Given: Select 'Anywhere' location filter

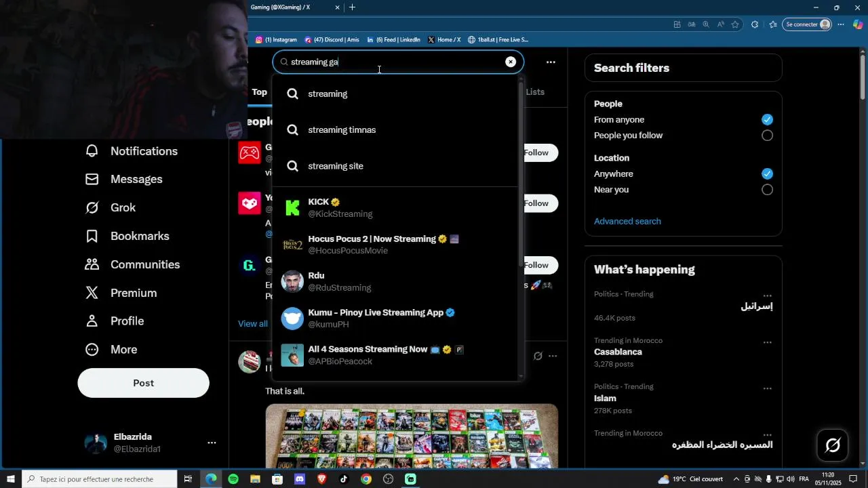Looking at the screenshot, I should 767,174.
